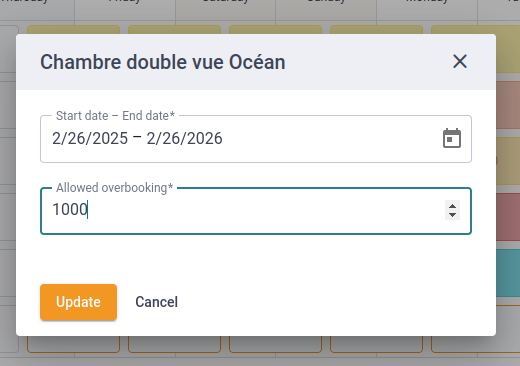
Task: Focus the Allowed overbooking number field
Action: 256,211
